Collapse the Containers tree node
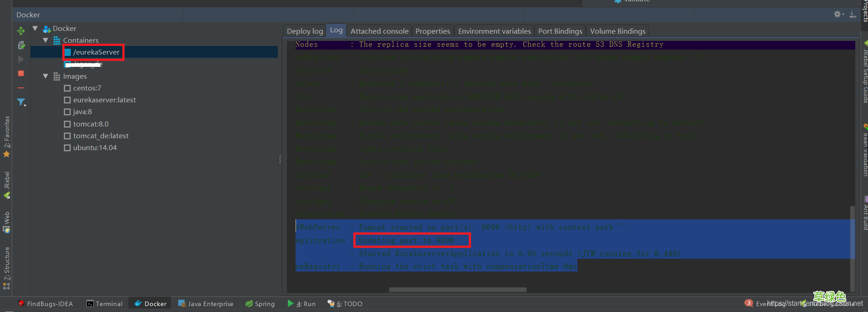 (x=45, y=40)
